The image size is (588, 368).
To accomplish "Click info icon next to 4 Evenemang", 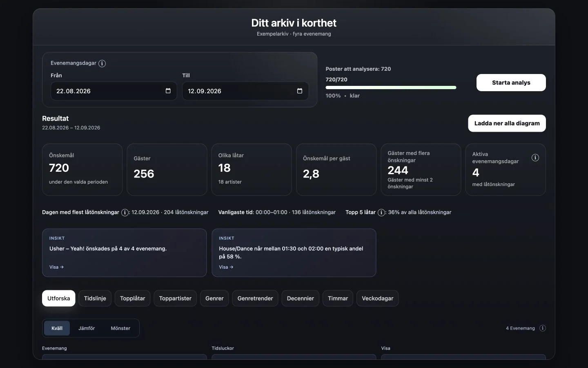I will pos(542,328).
